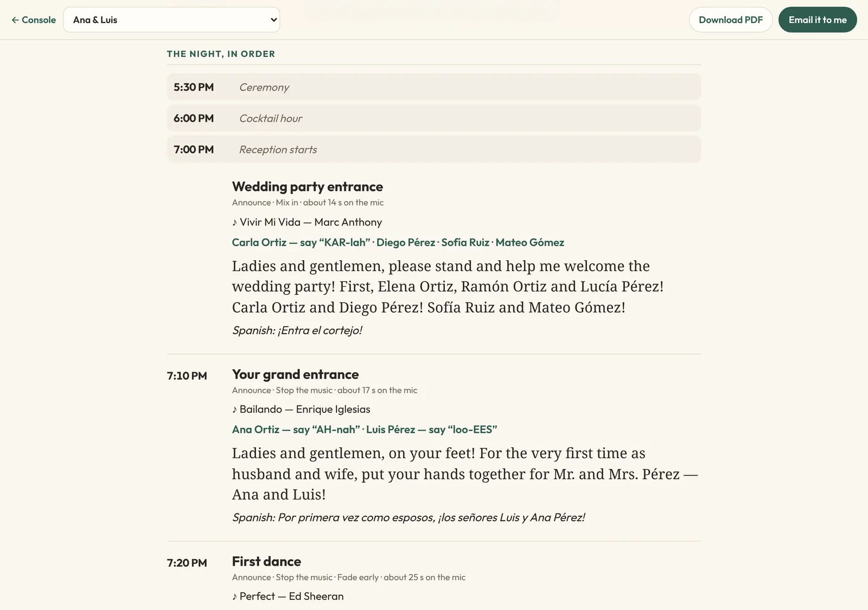Go back to Console
The image size is (868, 610).
[x=34, y=20]
